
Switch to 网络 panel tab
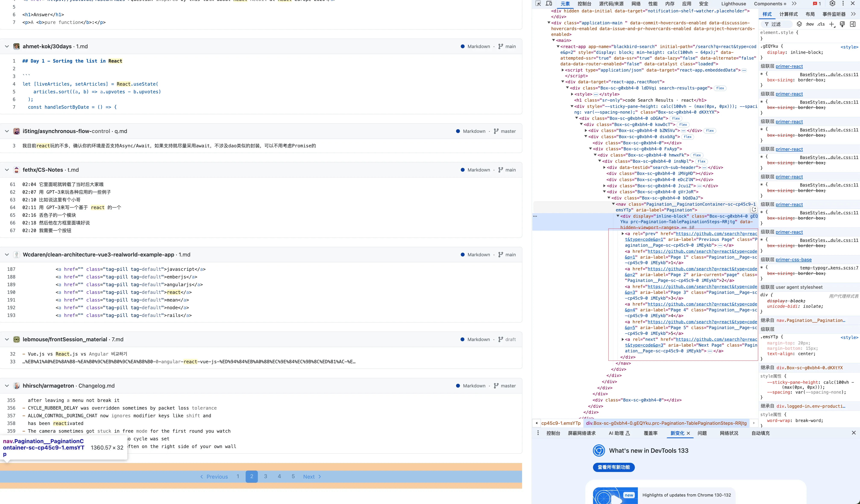click(x=636, y=4)
